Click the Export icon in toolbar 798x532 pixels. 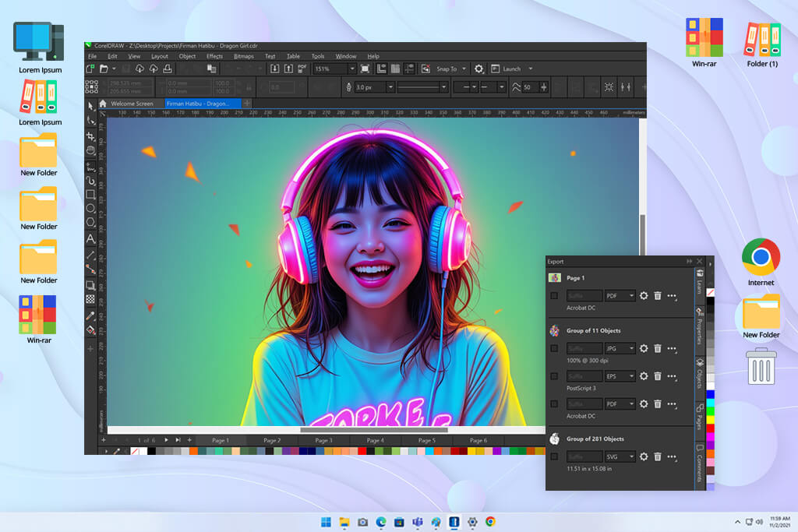288,69
